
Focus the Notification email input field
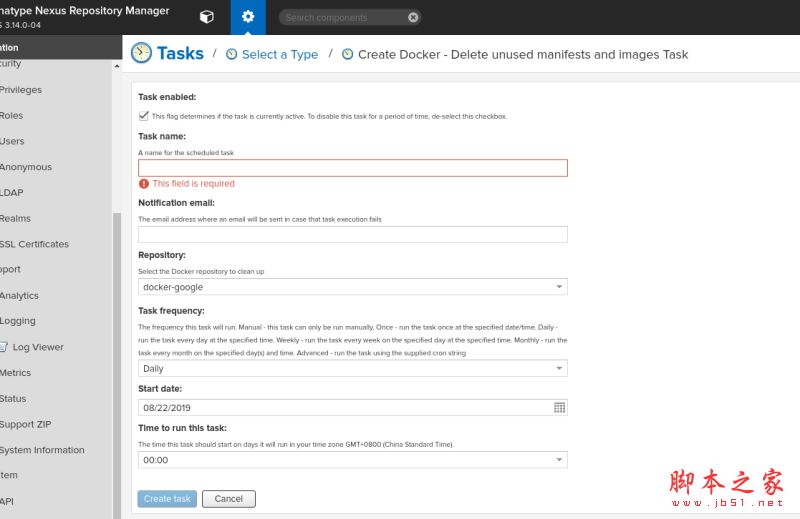point(352,235)
